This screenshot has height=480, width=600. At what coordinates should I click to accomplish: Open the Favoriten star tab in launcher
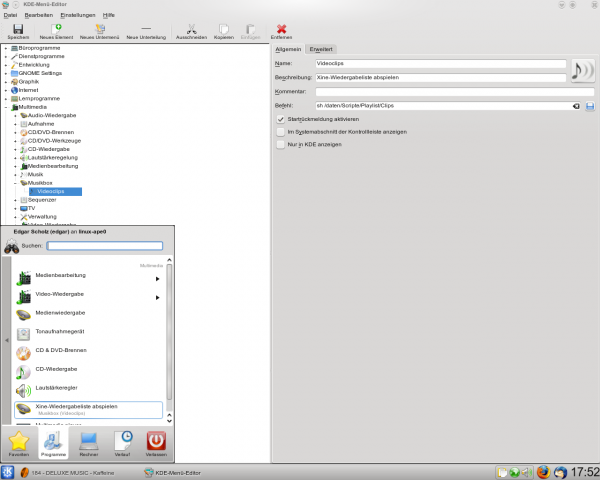point(20,441)
